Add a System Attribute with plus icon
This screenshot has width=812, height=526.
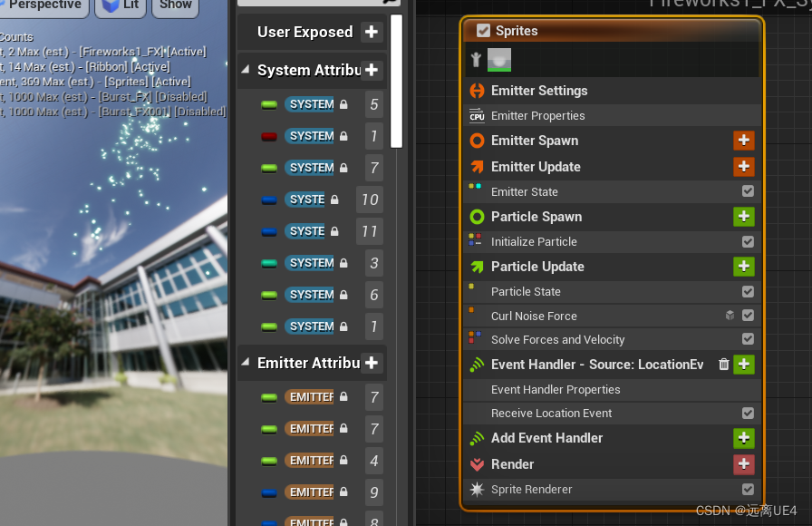pyautogui.click(x=372, y=70)
